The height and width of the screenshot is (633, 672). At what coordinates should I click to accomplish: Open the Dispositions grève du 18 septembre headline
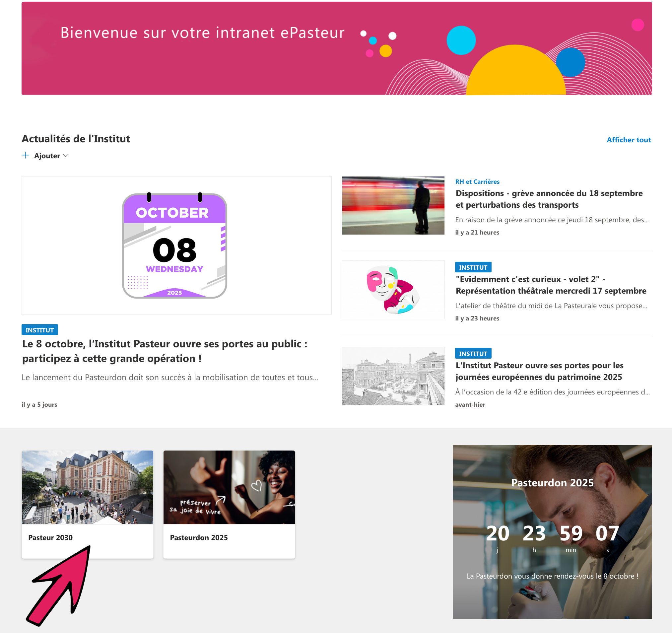coord(549,199)
